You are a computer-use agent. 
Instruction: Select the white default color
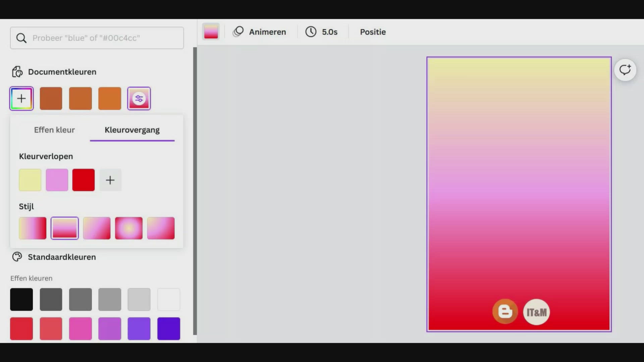tap(169, 299)
